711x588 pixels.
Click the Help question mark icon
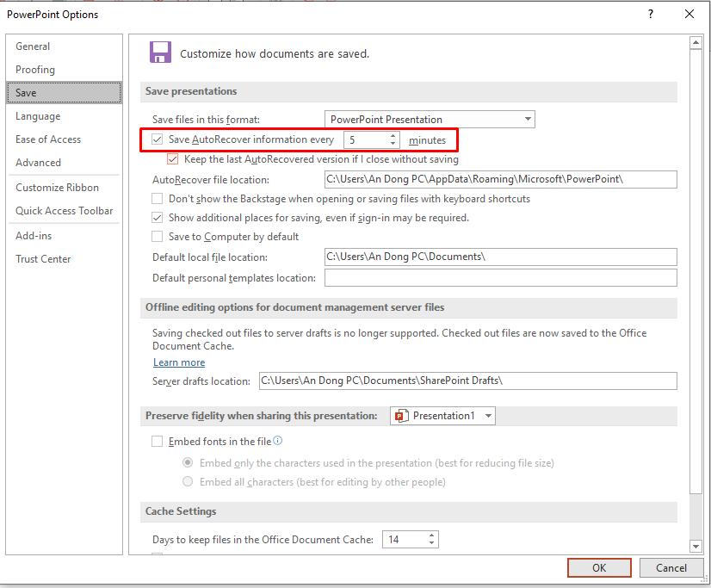(651, 14)
